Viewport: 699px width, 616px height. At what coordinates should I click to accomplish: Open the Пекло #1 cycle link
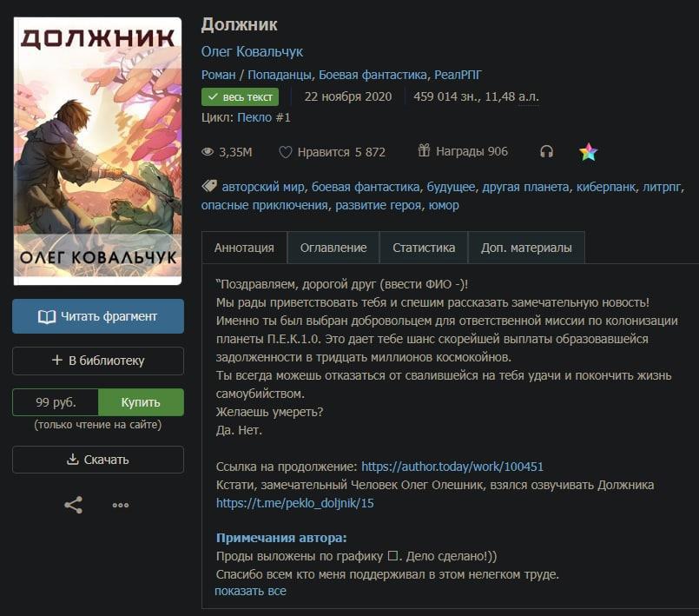point(264,118)
